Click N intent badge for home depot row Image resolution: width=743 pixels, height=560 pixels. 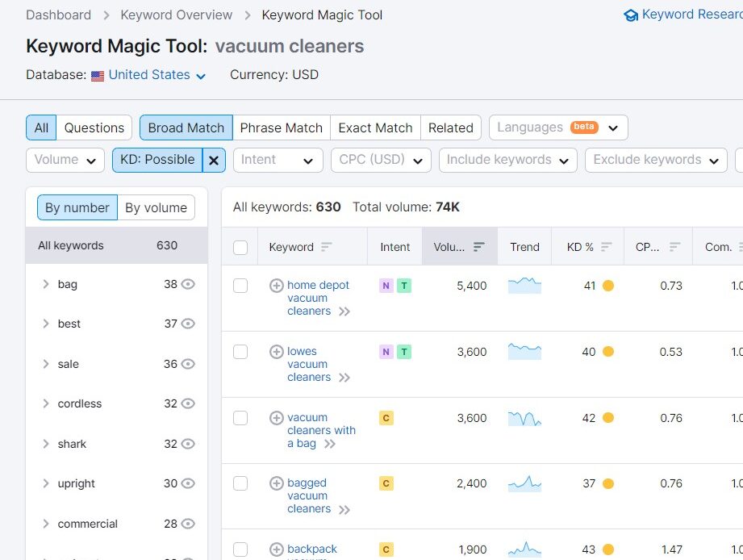click(386, 286)
